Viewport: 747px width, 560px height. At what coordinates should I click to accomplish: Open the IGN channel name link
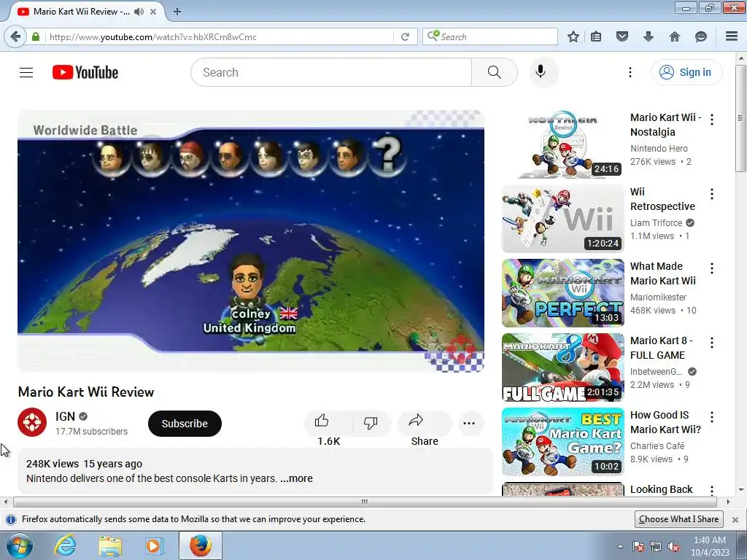(x=65, y=416)
